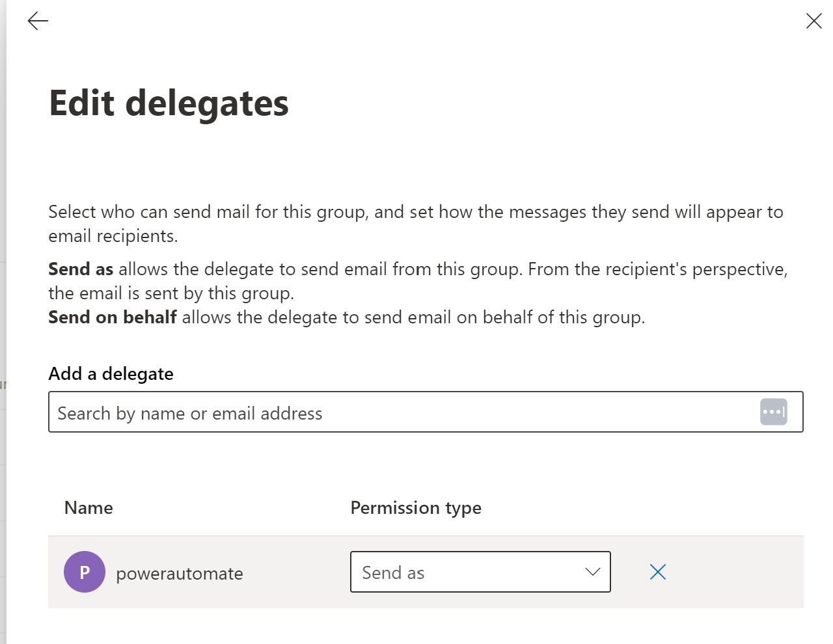Image resolution: width=833 pixels, height=644 pixels.
Task: Select the powerautomate delegate name text
Action: pyautogui.click(x=179, y=573)
